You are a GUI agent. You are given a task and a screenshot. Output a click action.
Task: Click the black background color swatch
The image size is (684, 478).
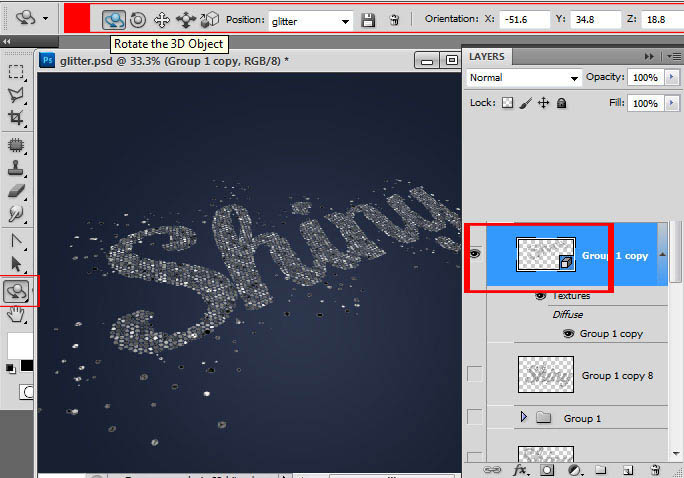click(x=27, y=365)
